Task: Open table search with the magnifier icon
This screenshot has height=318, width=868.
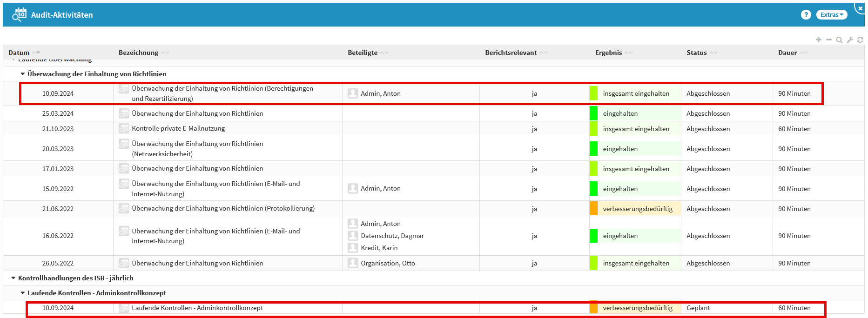Action: 839,40
